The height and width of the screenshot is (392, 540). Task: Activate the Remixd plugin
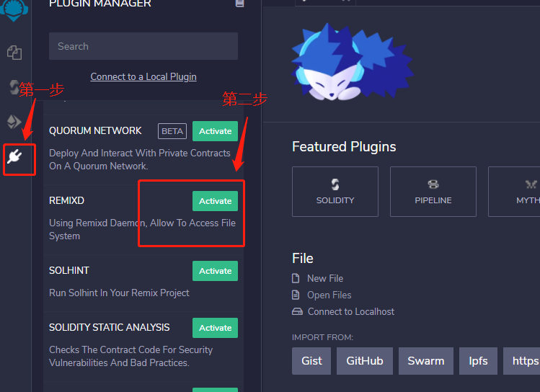216,201
